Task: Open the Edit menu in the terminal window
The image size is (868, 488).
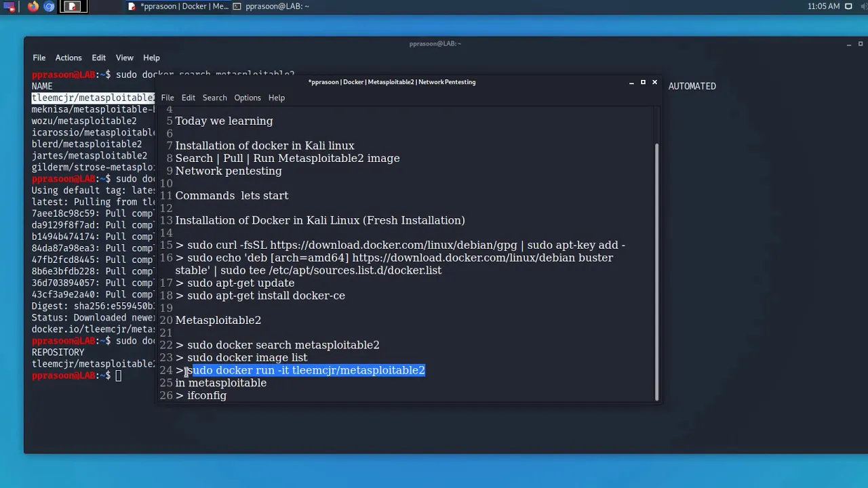Action: click(99, 58)
